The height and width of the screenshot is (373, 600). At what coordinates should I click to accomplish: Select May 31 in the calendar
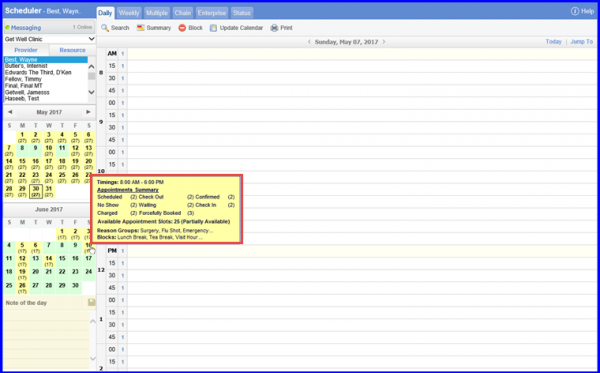49,191
